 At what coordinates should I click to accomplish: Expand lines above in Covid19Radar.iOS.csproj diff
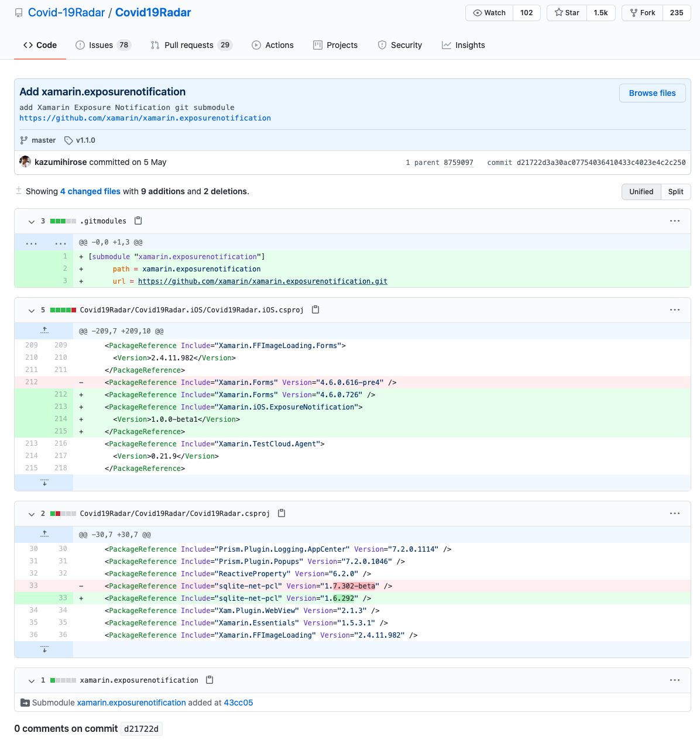[44, 331]
